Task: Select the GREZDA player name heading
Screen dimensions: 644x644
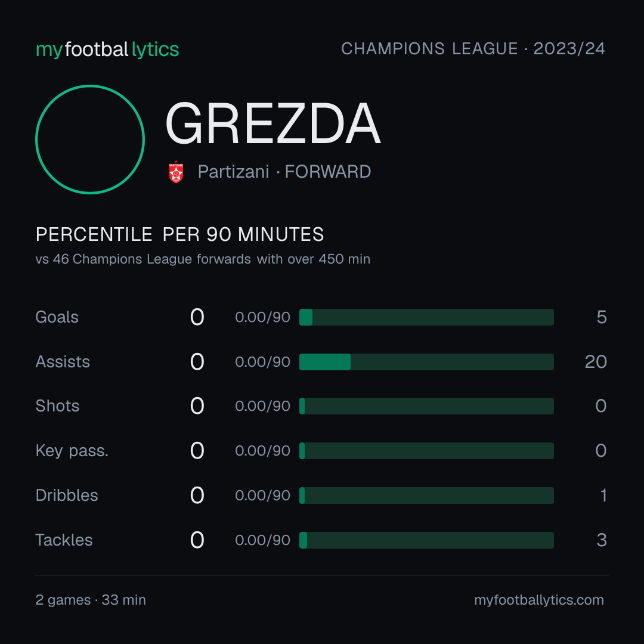Action: [x=273, y=123]
